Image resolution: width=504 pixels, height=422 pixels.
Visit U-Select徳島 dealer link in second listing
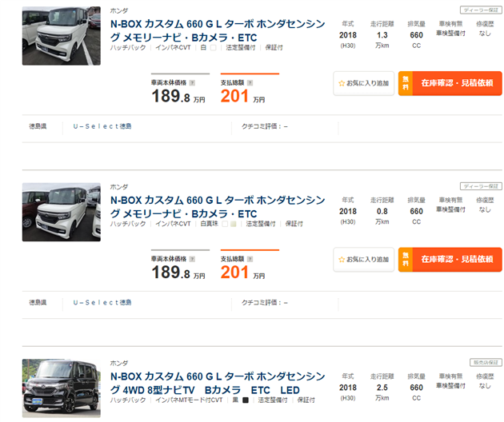[x=102, y=302]
